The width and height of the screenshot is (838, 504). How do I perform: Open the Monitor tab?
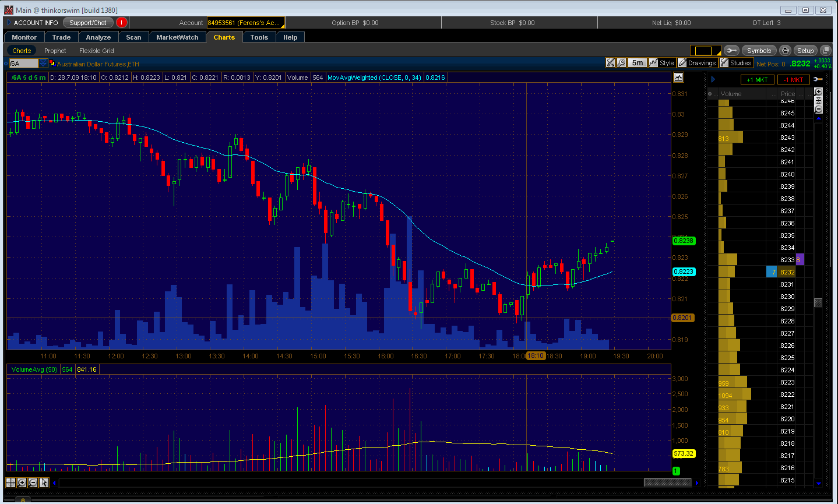[24, 37]
